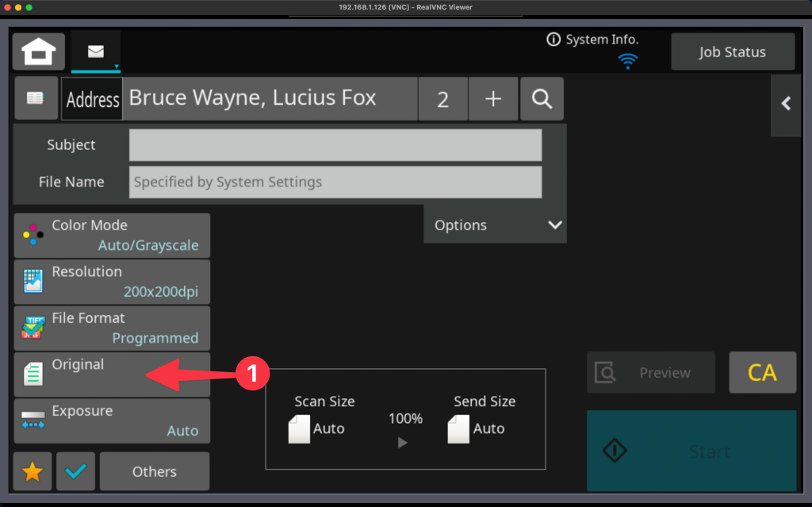Toggle the blue checkmark button

[76, 471]
